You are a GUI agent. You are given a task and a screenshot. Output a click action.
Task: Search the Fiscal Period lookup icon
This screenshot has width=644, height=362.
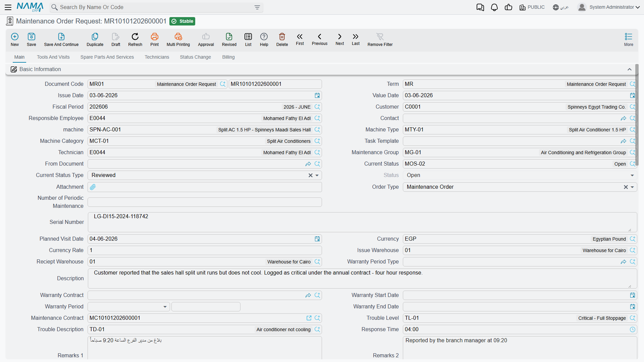(317, 107)
